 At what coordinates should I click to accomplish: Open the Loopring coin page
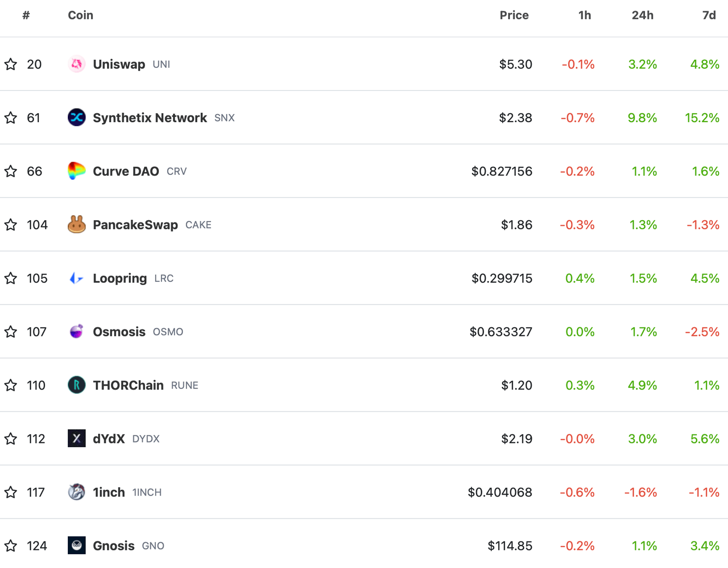pos(119,279)
